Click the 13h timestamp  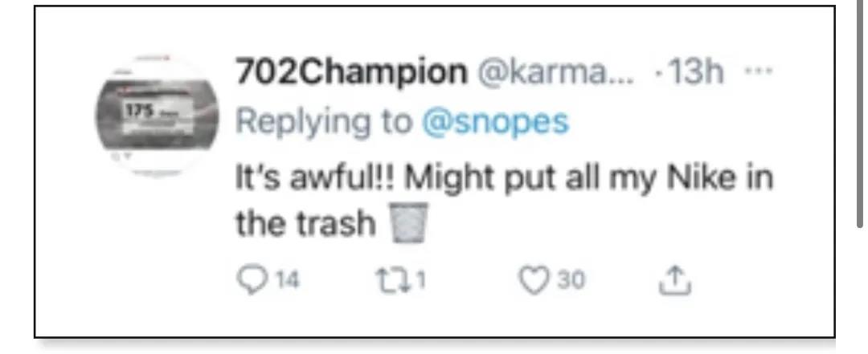pos(696,75)
